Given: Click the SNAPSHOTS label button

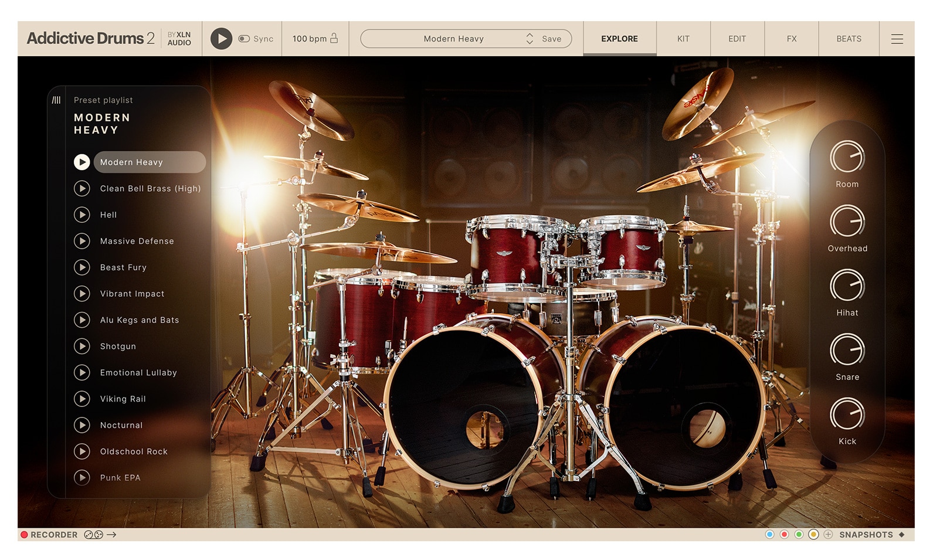Looking at the screenshot, I should pos(866,535).
